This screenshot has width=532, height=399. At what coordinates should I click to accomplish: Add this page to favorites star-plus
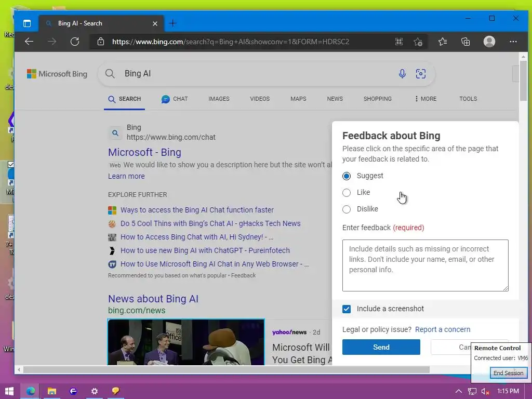coord(418,42)
